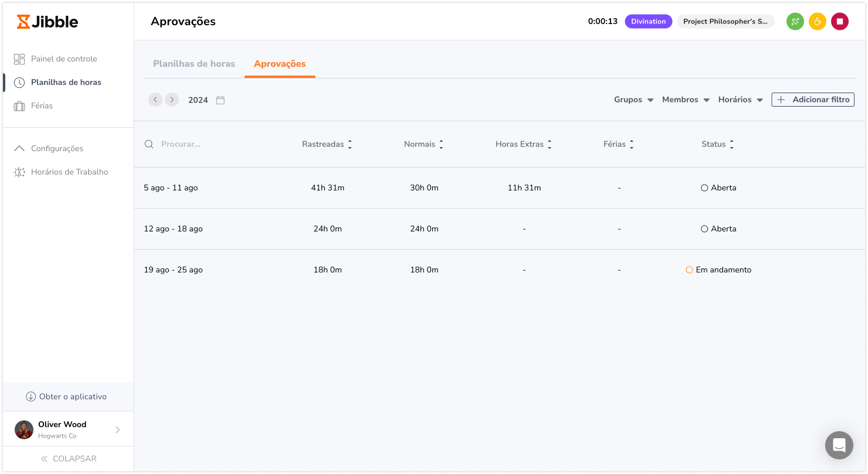Image resolution: width=868 pixels, height=474 pixels.
Task: Open the calendar date picker icon
Action: 221,100
